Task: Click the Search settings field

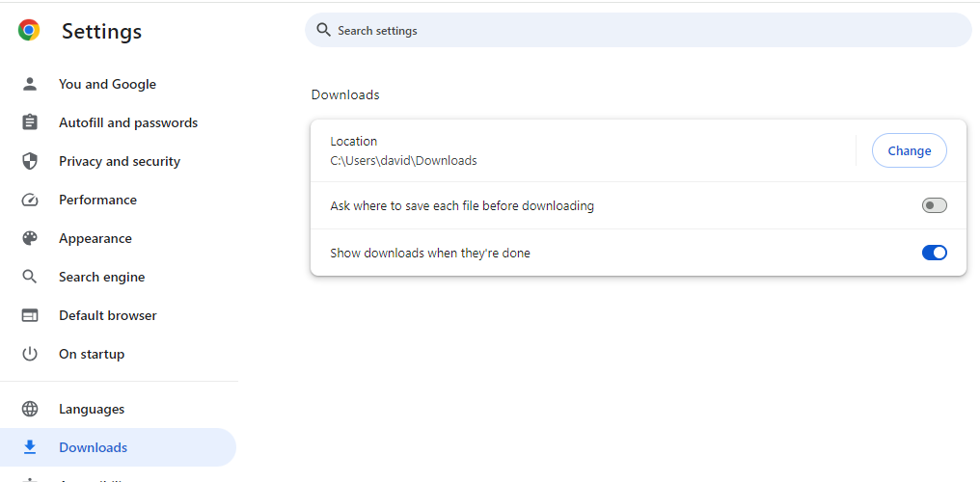Action: pos(639,30)
